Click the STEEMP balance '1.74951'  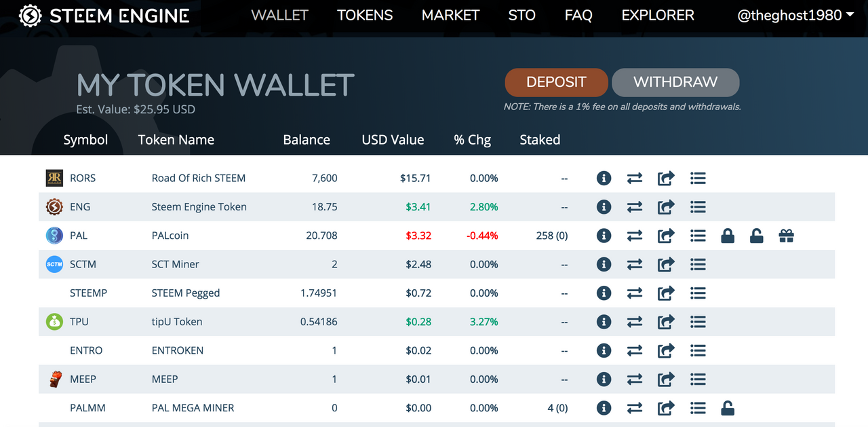click(319, 293)
